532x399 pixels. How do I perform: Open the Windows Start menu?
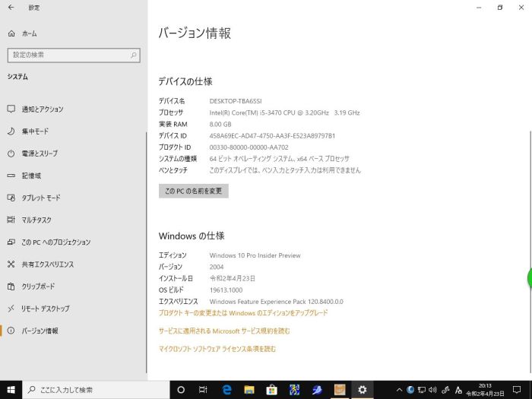click(x=11, y=389)
